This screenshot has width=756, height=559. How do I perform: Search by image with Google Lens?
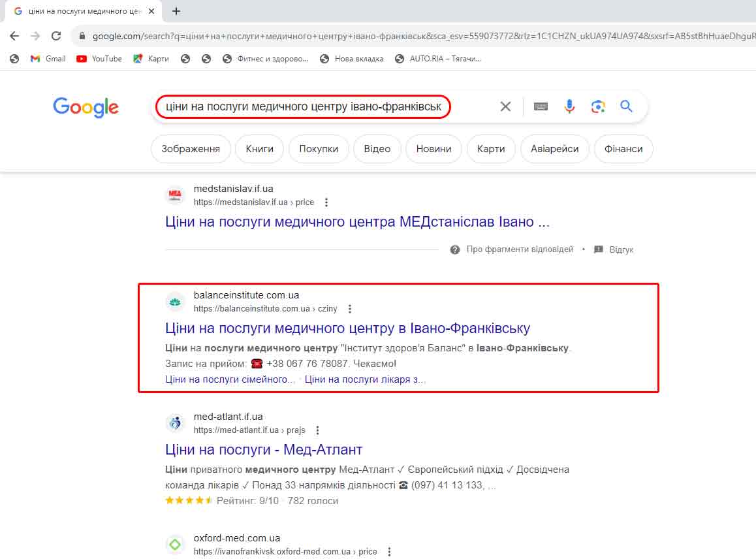tap(598, 106)
